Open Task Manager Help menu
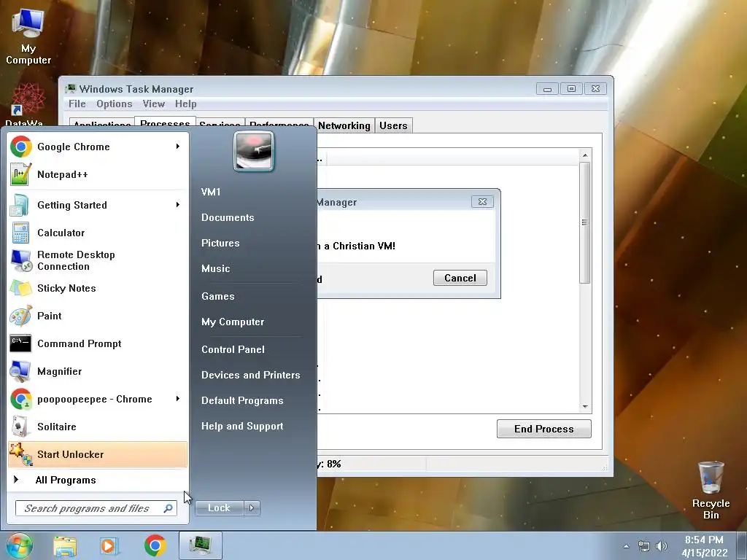Image resolution: width=747 pixels, height=560 pixels. pos(186,104)
